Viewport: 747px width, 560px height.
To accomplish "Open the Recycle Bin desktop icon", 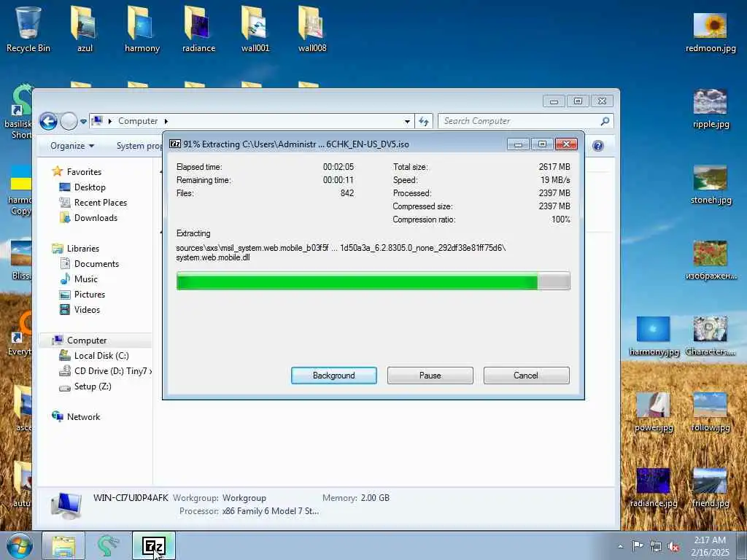I will 28,28.
